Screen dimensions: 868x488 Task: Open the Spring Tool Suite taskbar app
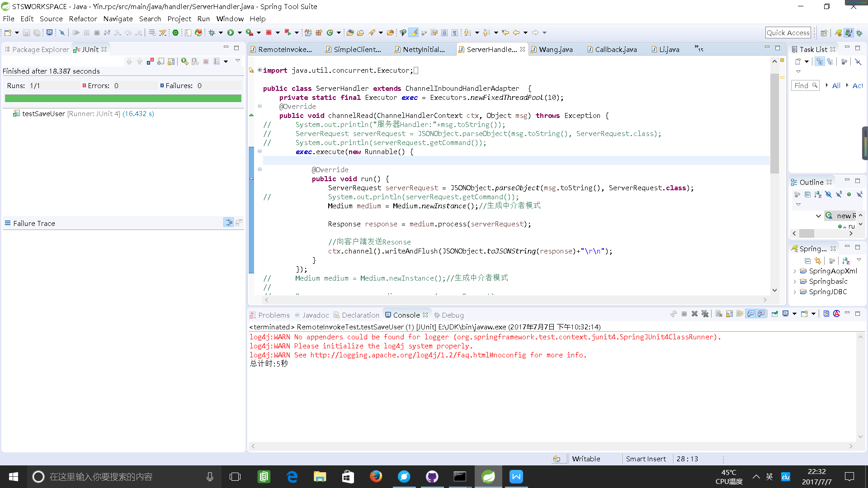click(488, 477)
